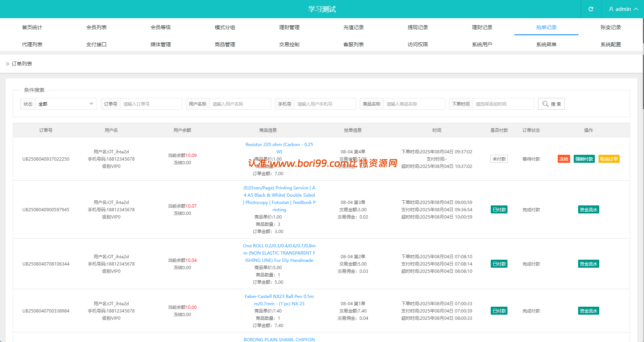This screenshot has height=342, width=644.
Task: Open the Printing Service A5 product link
Action: coord(279,198)
